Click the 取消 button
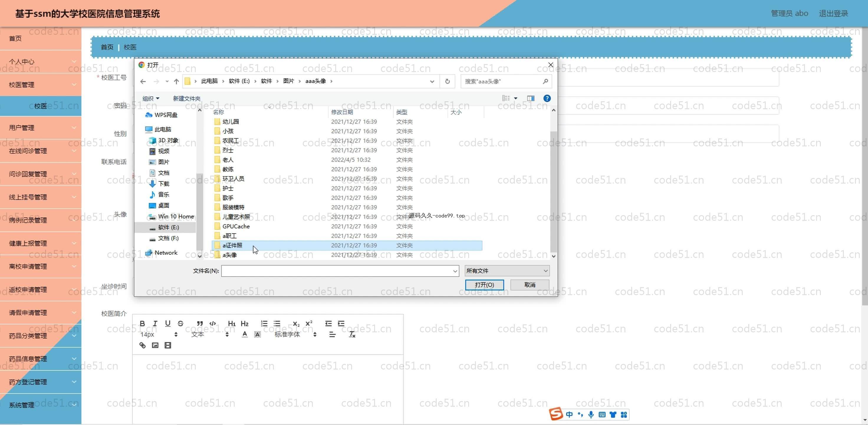Screen dimensions: 868x425 pyautogui.click(x=530, y=285)
